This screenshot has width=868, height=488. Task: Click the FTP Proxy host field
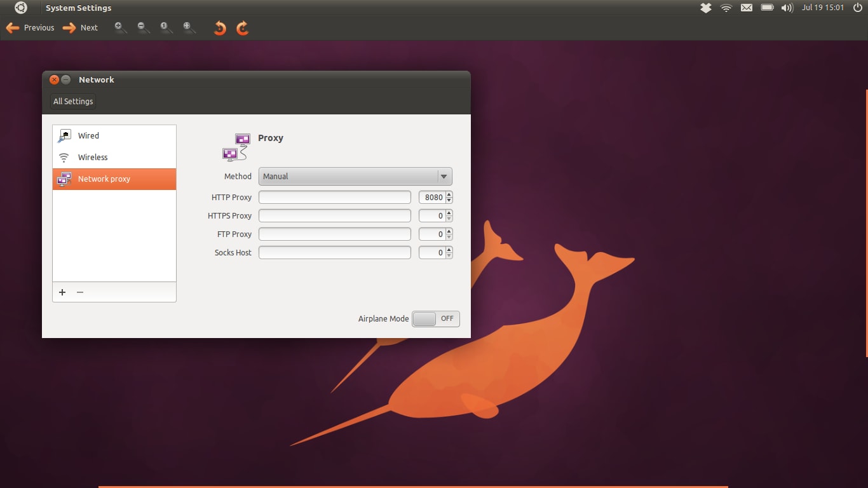(335, 234)
